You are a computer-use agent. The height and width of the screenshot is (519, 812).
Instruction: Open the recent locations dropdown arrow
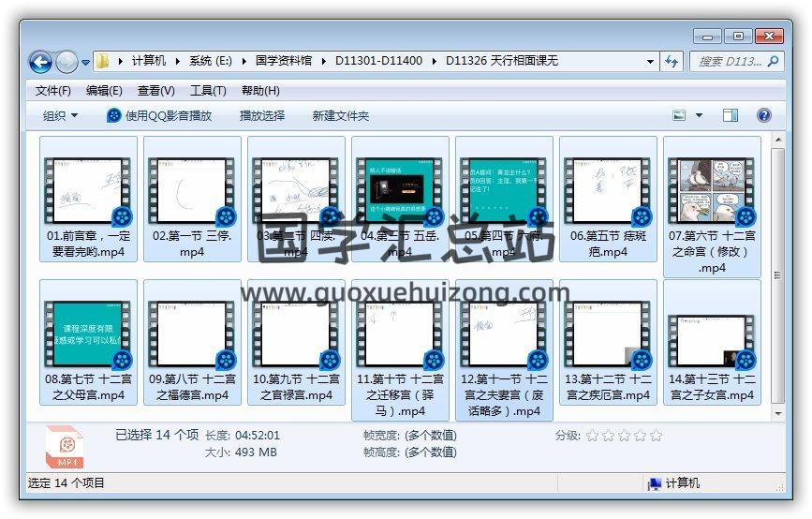(85, 63)
